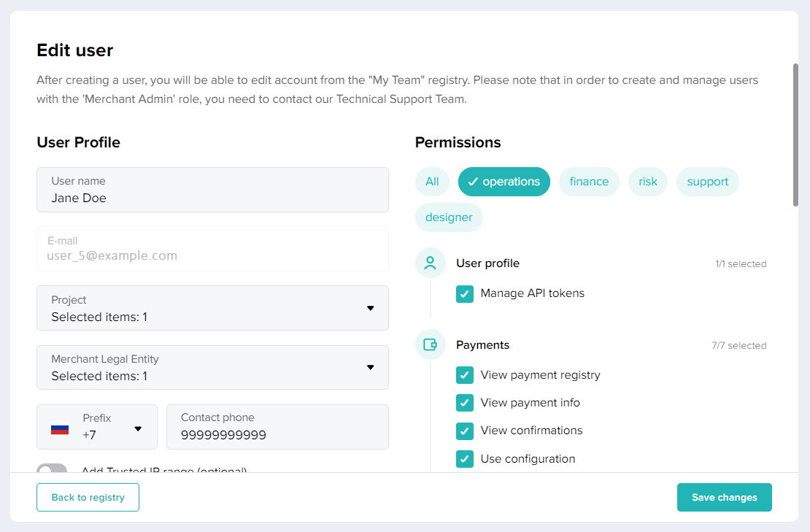Toggle Add Trusted IP range switch
This screenshot has width=810, height=532.
click(x=53, y=469)
